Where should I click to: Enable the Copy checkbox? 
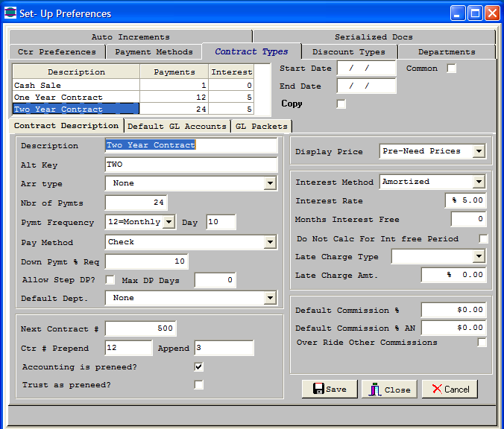(341, 104)
